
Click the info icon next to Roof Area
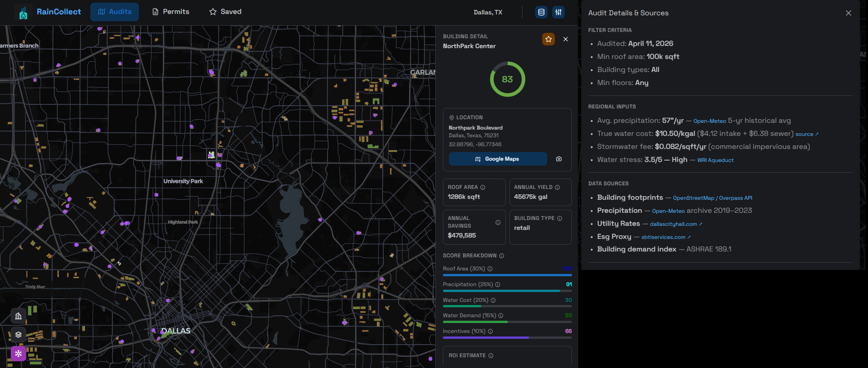[x=483, y=187]
